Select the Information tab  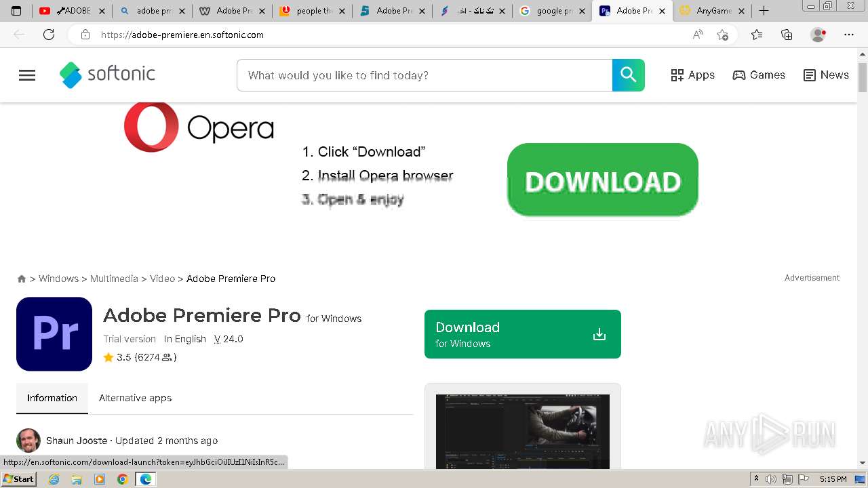(x=52, y=398)
